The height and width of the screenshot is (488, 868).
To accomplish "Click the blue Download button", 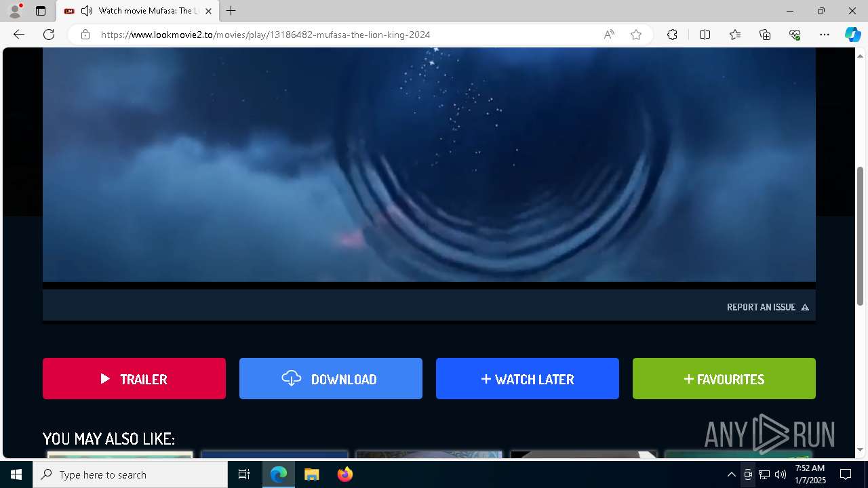I will [331, 379].
